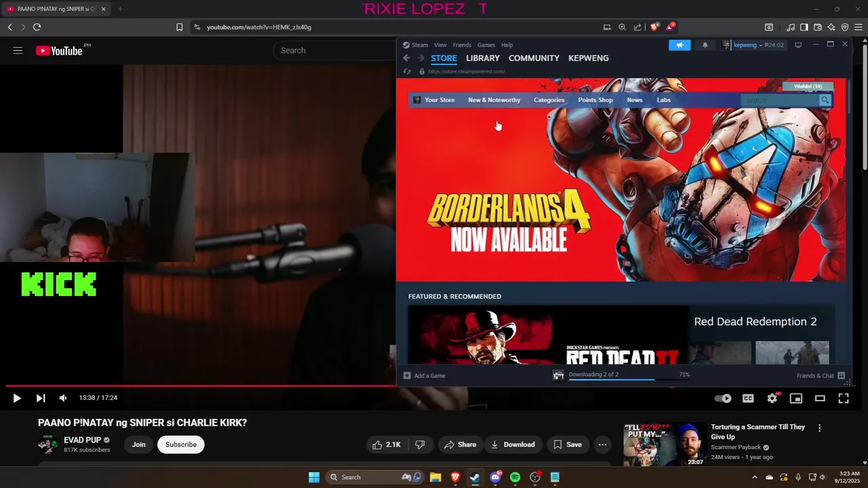This screenshot has width=868, height=488.
Task: Open Labs in Steam store nav
Action: [x=664, y=100]
